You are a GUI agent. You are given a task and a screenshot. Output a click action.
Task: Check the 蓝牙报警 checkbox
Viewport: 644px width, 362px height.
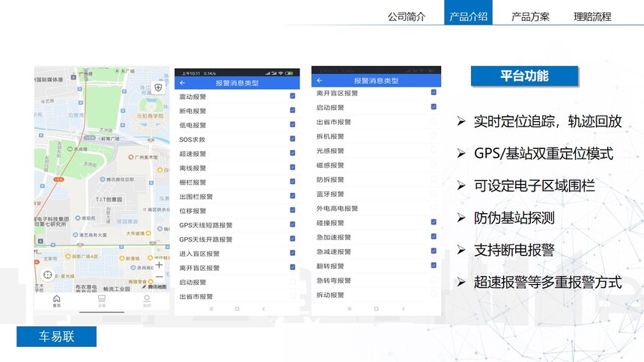click(434, 194)
